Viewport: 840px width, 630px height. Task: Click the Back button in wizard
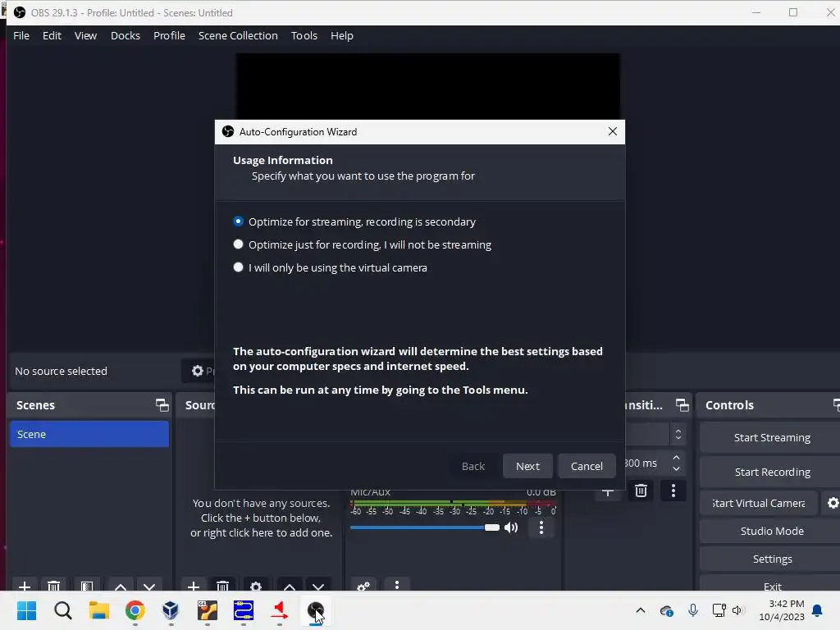(473, 466)
